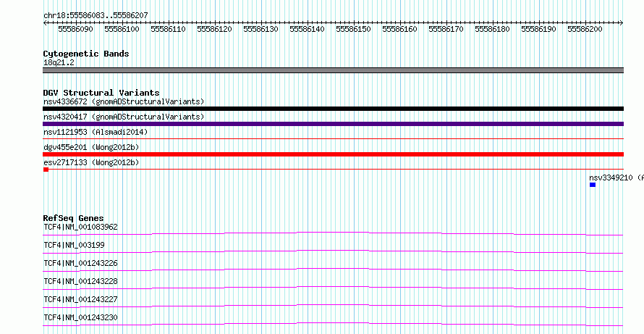Select variant label esv2717133 (Wong2012b)
This screenshot has height=334, width=644.
[91, 162]
